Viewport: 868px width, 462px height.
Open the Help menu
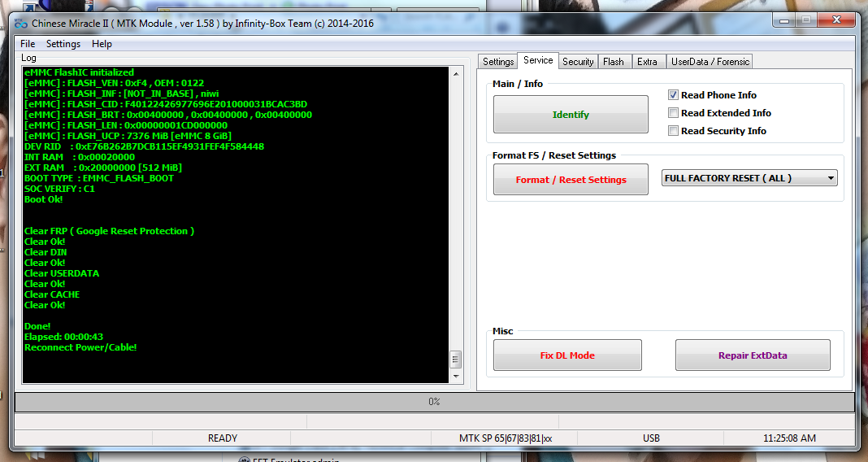tap(102, 44)
